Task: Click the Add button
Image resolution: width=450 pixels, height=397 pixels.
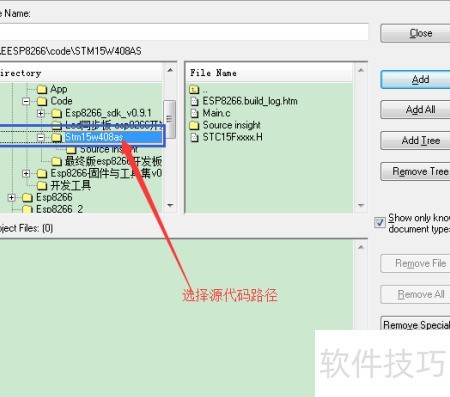Action: 415,80
